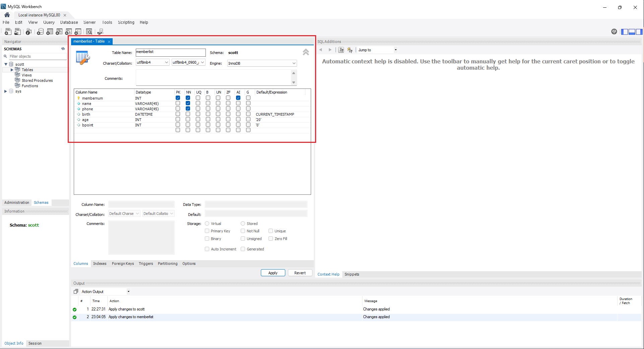Screen dimensions: 644x349
Task: Get context help for caret position icon
Action: (x=341, y=50)
